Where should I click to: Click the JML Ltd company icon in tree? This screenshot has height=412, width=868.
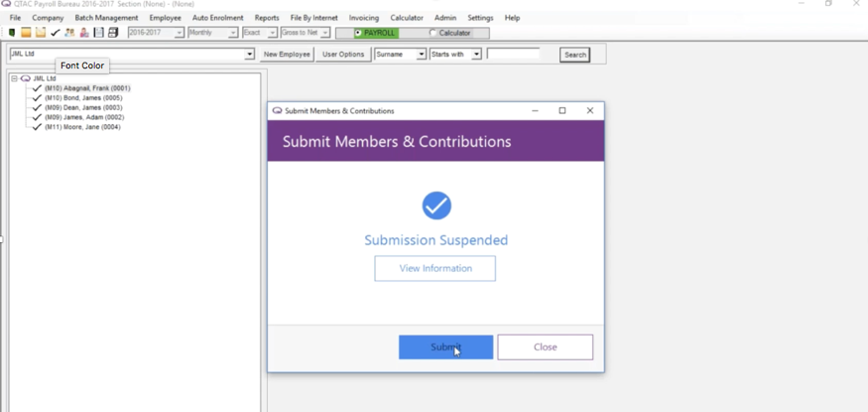26,78
